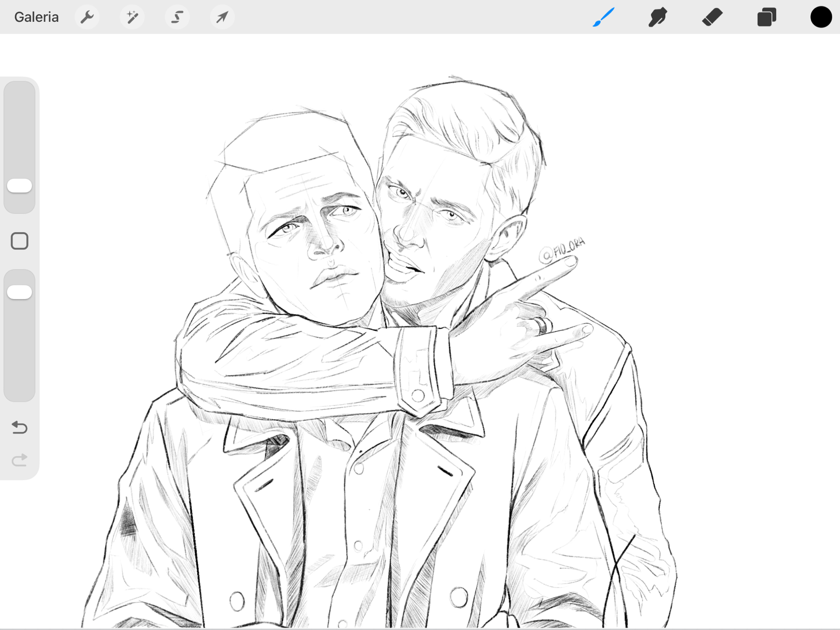Click the ring on the drawn hand
This screenshot has height=630, width=840.
[x=542, y=325]
